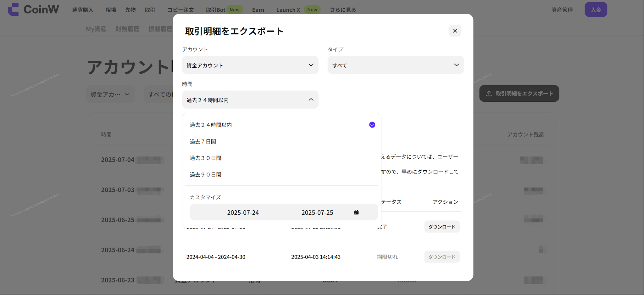Click the 2025-06-24 row date
The width and height of the screenshot is (644, 295).
(118, 250)
